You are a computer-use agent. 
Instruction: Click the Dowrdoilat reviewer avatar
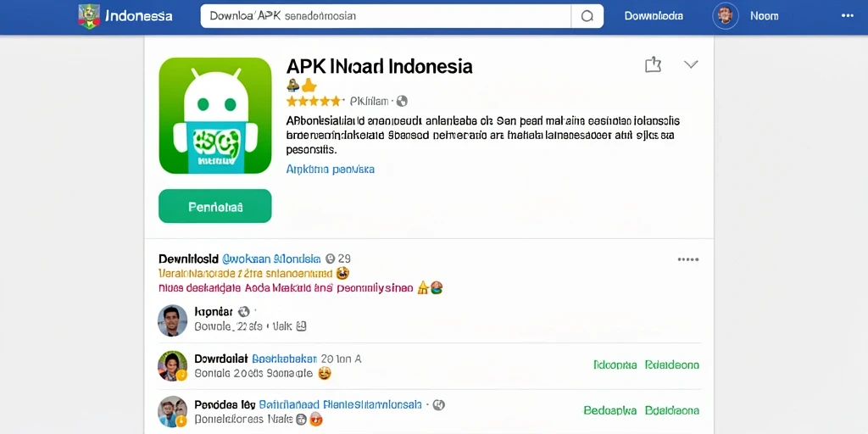172,366
